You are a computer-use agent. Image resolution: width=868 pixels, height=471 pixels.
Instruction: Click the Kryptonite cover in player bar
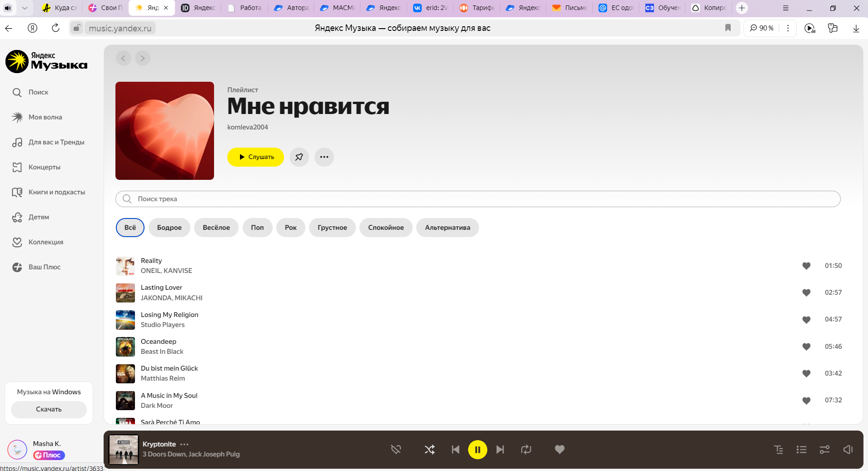pos(124,450)
